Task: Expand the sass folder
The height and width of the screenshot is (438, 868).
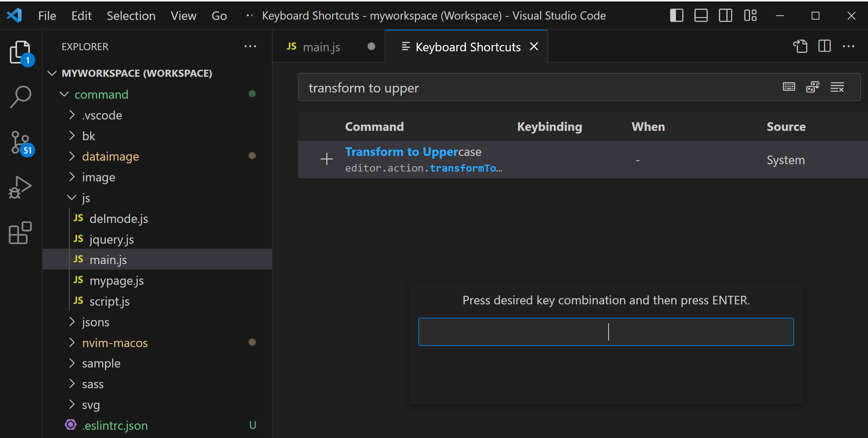Action: tap(72, 384)
